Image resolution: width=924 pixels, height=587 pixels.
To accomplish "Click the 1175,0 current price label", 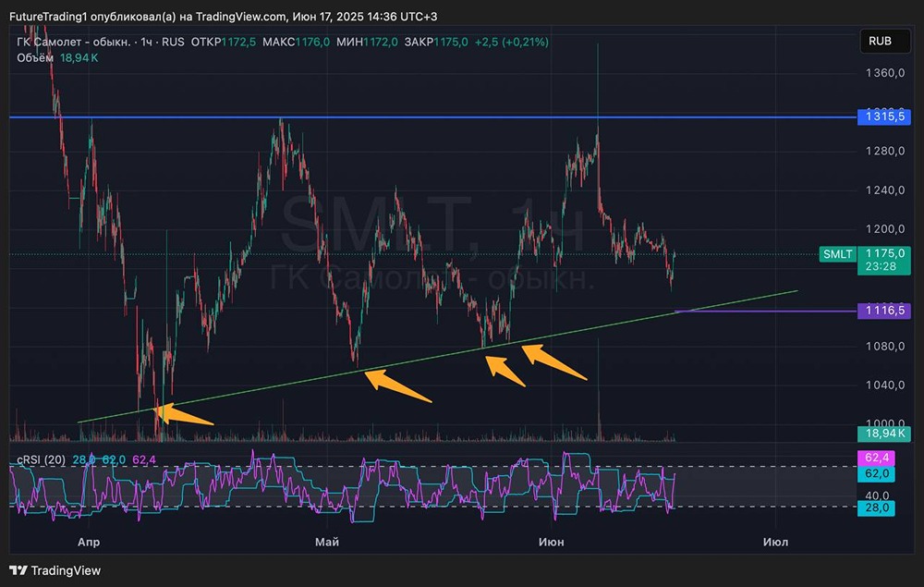I will [884, 253].
